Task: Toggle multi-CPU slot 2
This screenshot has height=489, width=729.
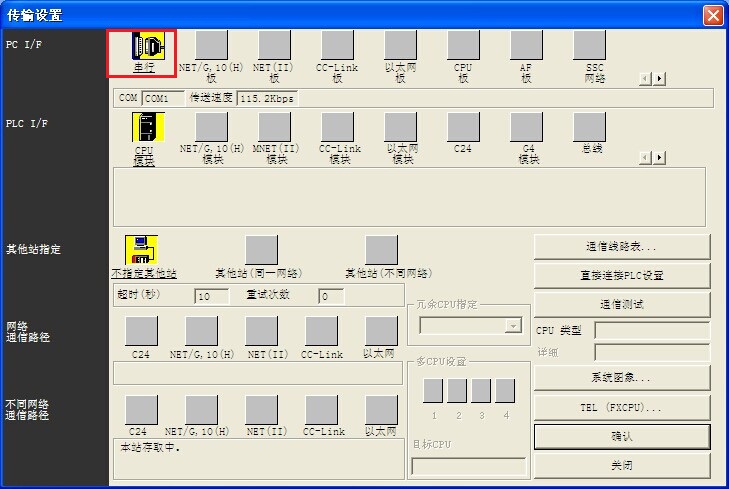Action: coord(457,390)
